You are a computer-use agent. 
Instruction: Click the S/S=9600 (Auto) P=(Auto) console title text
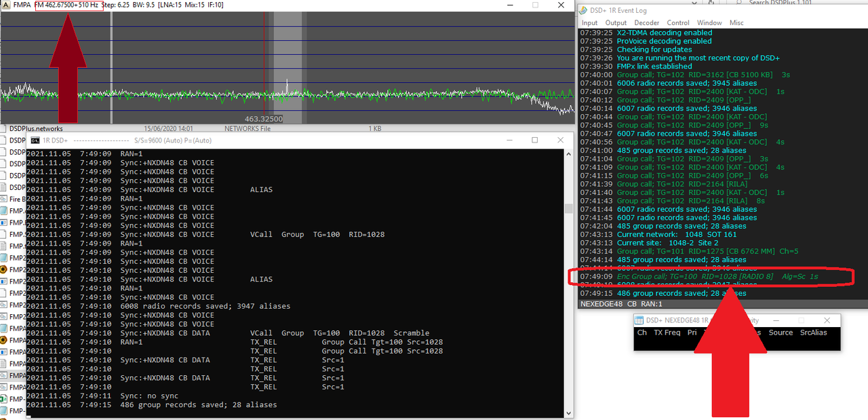(173, 140)
